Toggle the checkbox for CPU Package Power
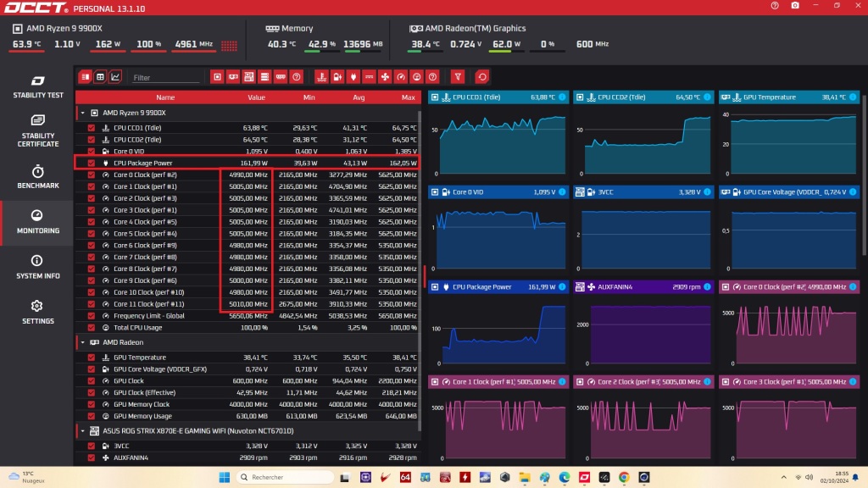Screen dimensions: 868x488 pos(92,163)
